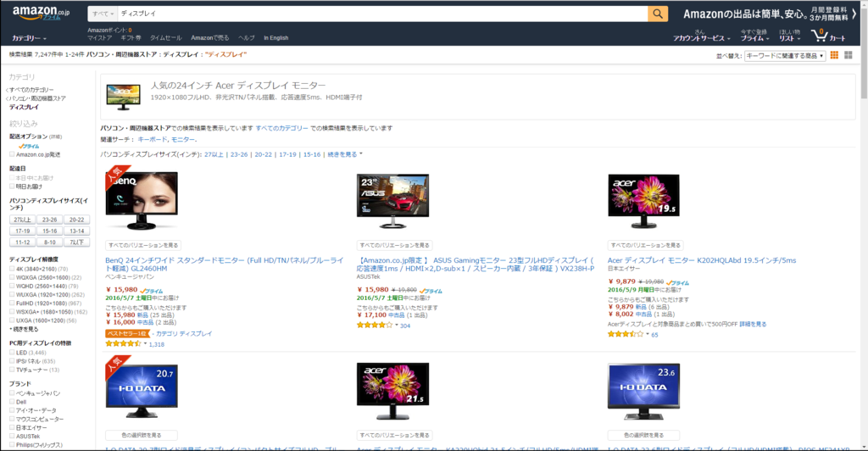Image resolution: width=868 pixels, height=451 pixels.
Task: Open BenQ 1,318 reviews count link
Action: point(157,344)
